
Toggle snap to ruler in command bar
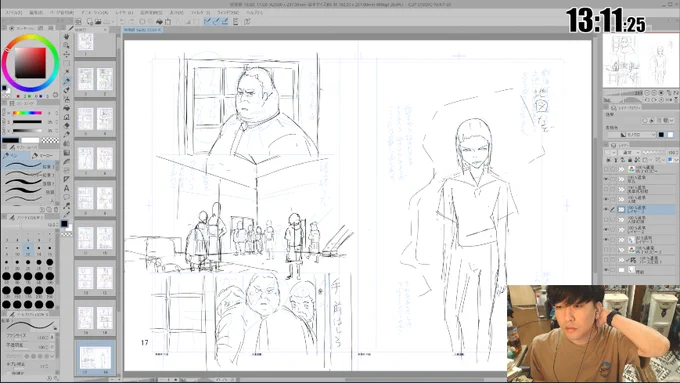click(207, 21)
